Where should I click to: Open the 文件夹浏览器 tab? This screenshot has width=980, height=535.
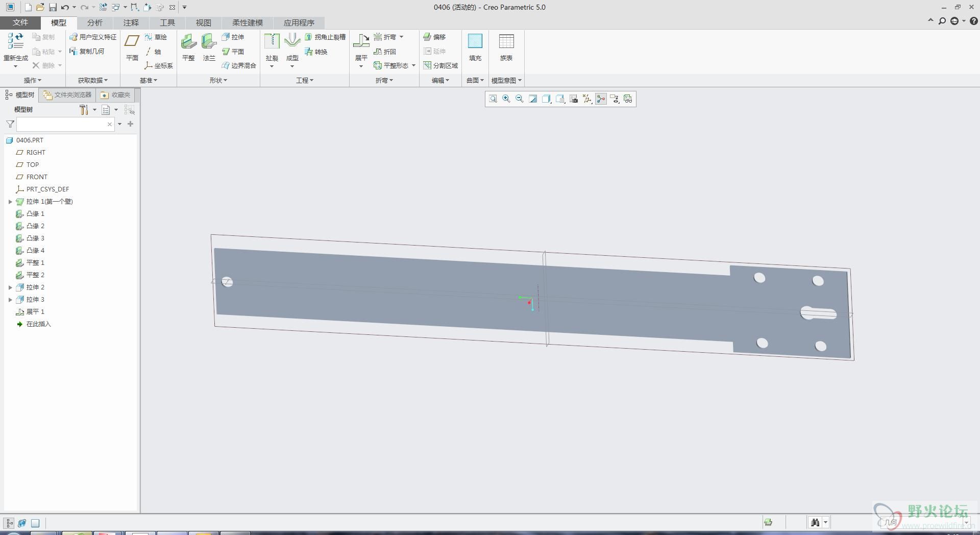pyautogui.click(x=67, y=95)
